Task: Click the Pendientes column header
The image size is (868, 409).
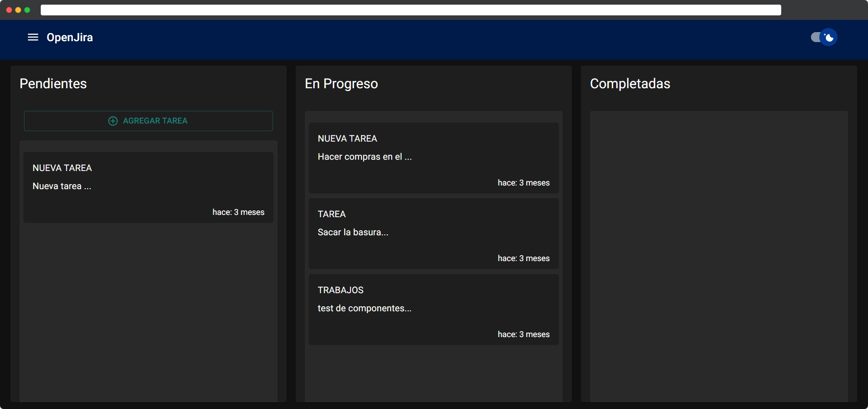Action: pyautogui.click(x=53, y=84)
